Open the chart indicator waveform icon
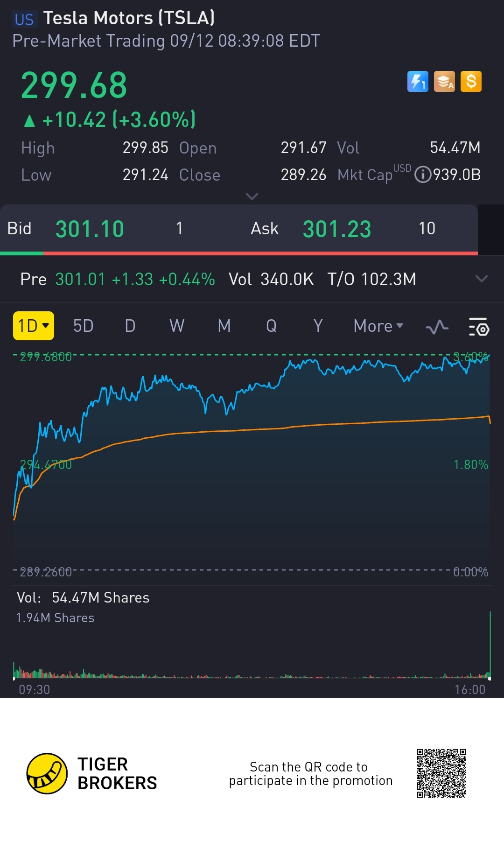504x849 pixels. (x=437, y=327)
